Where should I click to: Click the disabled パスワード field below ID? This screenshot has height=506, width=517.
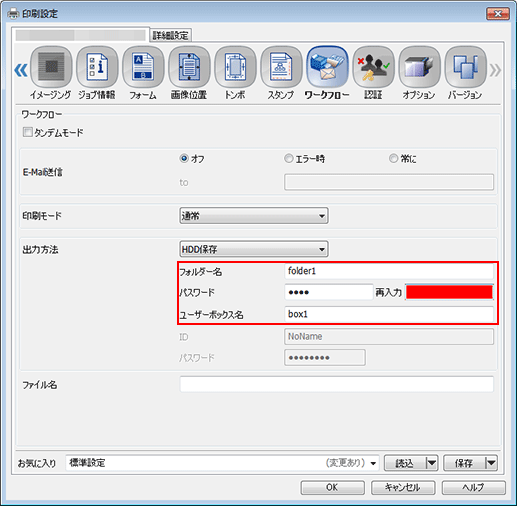(325, 357)
